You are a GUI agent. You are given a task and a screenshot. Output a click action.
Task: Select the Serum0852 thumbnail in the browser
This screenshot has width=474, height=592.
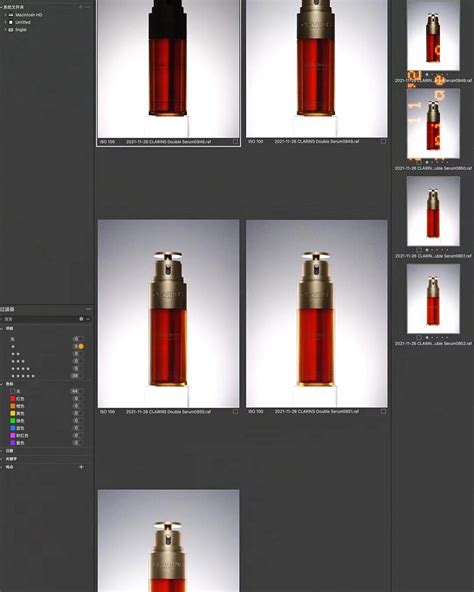[433, 299]
